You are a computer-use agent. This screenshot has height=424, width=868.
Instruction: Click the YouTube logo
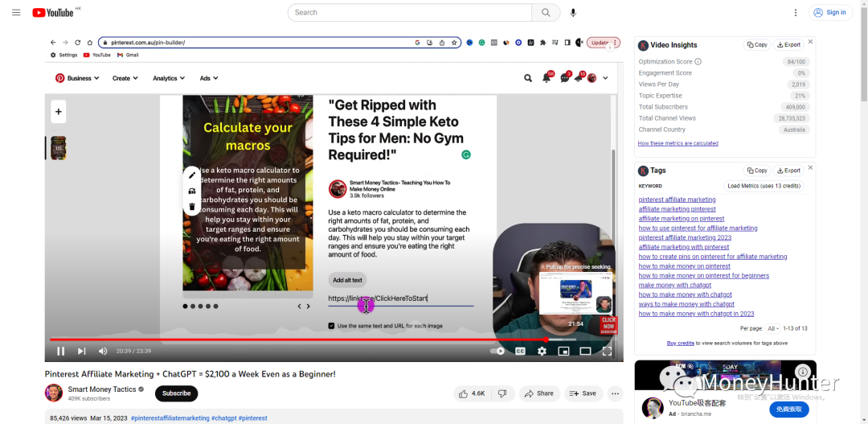point(53,13)
